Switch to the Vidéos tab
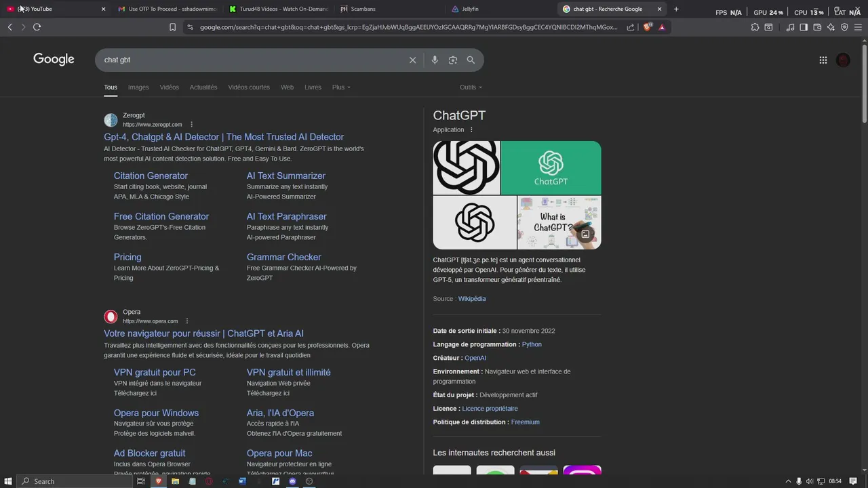The image size is (868, 488). coord(170,87)
